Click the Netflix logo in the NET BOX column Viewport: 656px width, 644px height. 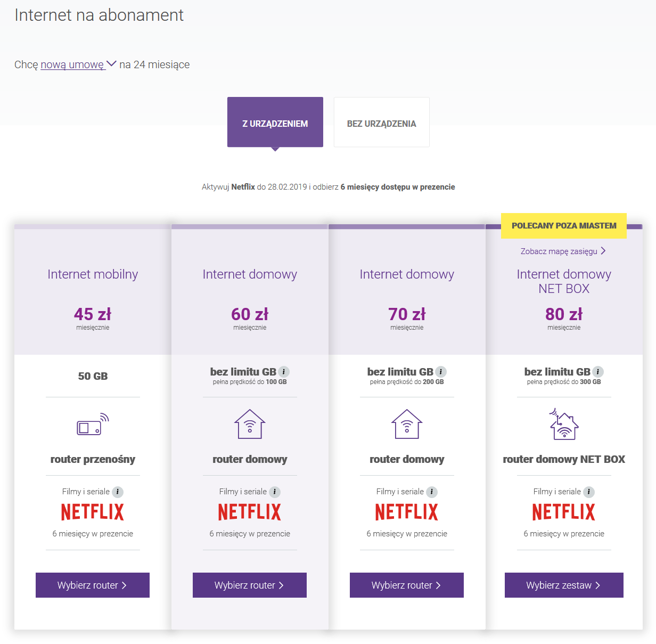pyautogui.click(x=563, y=511)
